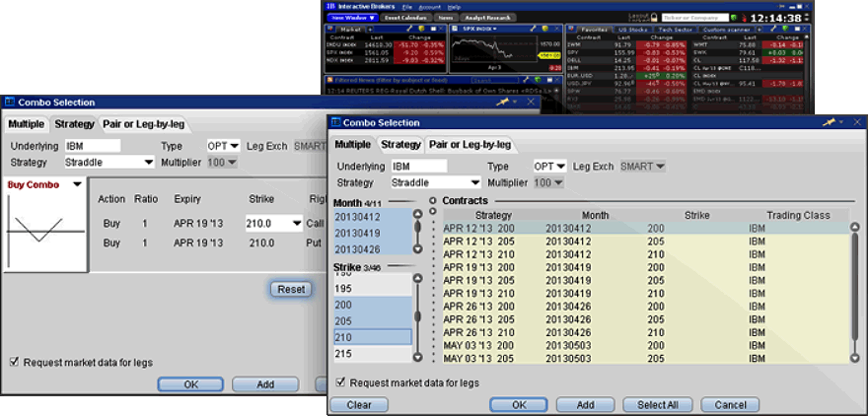Click the Underlying IBM field in front window
The height and width of the screenshot is (416, 868).
click(x=418, y=166)
